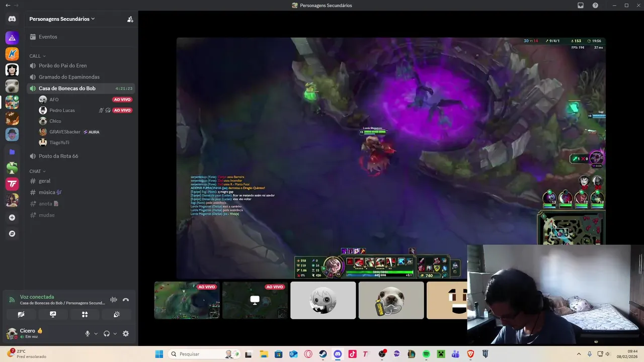Expand microphone input options arrow
This screenshot has width=644, height=362.
point(96,333)
